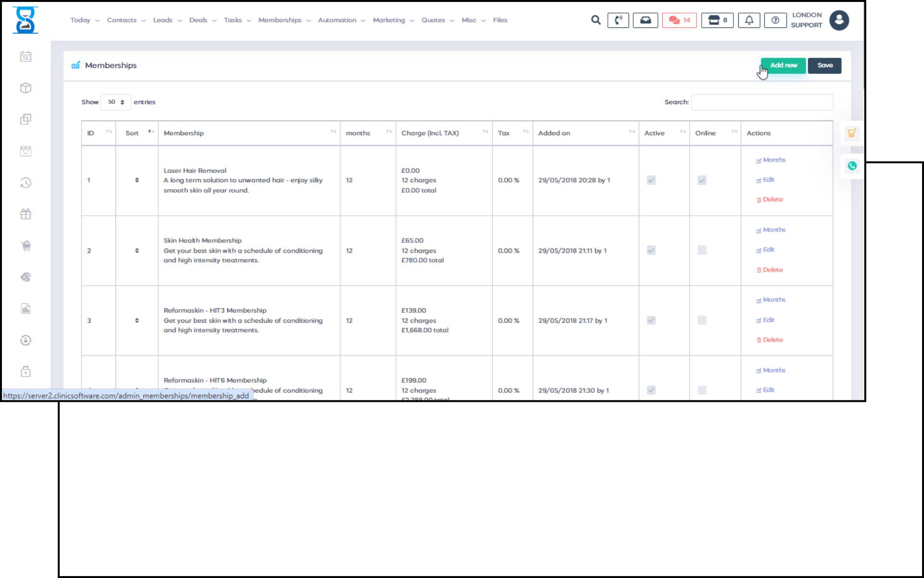Click the notifications bell icon
The height and width of the screenshot is (578, 924).
click(x=749, y=20)
